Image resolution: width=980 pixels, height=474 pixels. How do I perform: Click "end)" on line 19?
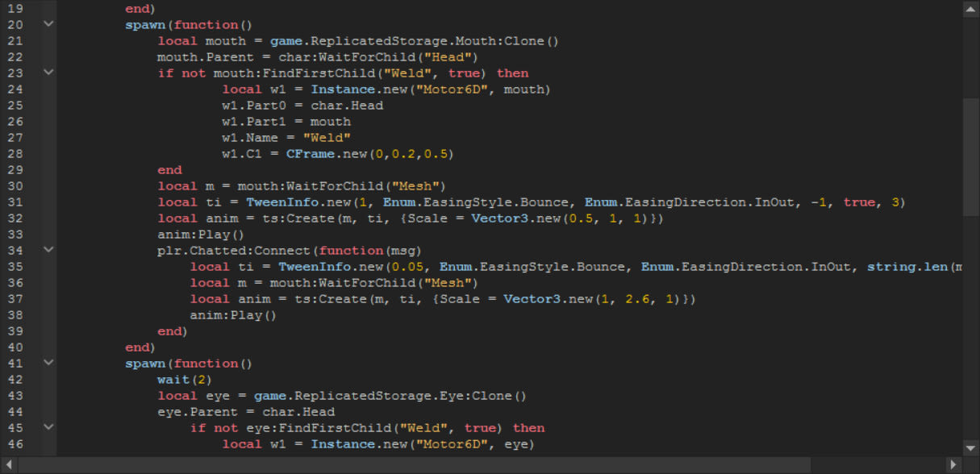[x=140, y=8]
